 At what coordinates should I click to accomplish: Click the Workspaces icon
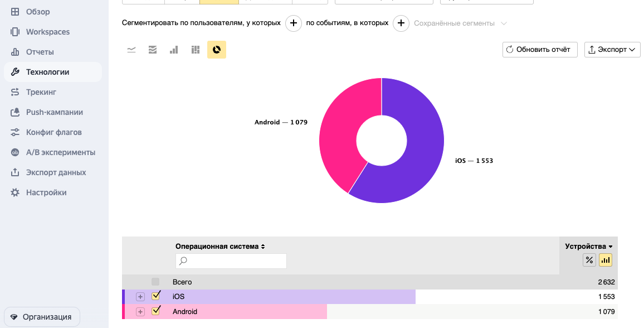point(15,32)
